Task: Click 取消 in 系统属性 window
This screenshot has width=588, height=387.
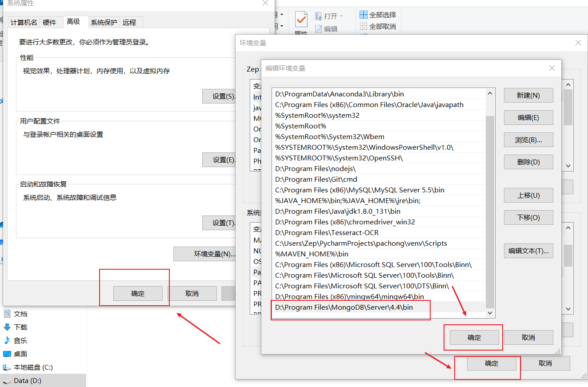Action: click(x=192, y=293)
